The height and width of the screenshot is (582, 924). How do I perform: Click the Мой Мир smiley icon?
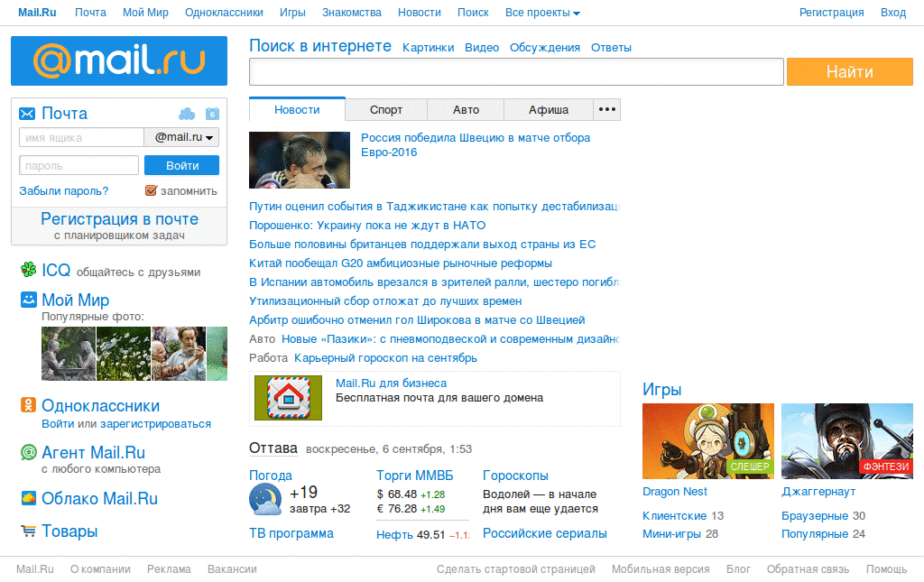point(28,300)
